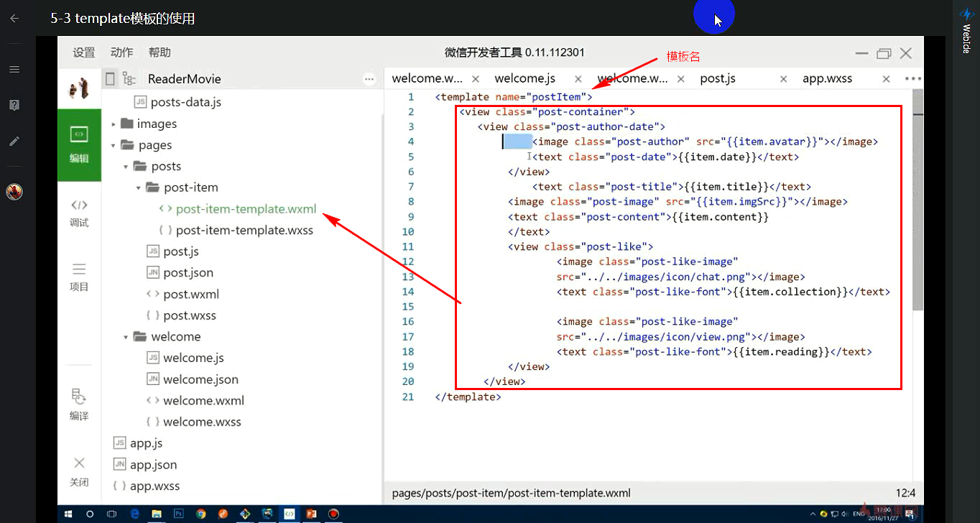Collapse the pages folder arrow
Viewport: 980px width, 523px height.
[114, 145]
